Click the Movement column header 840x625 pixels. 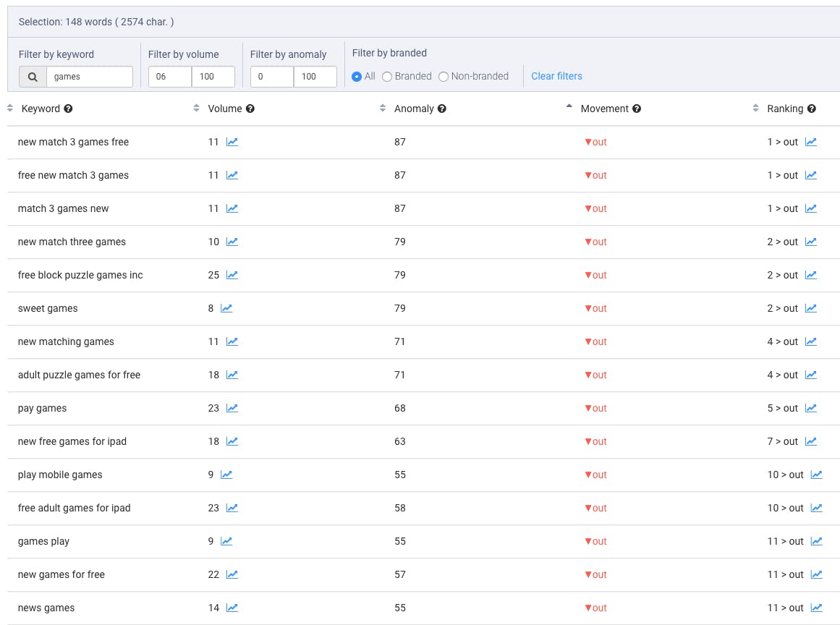pyautogui.click(x=604, y=109)
